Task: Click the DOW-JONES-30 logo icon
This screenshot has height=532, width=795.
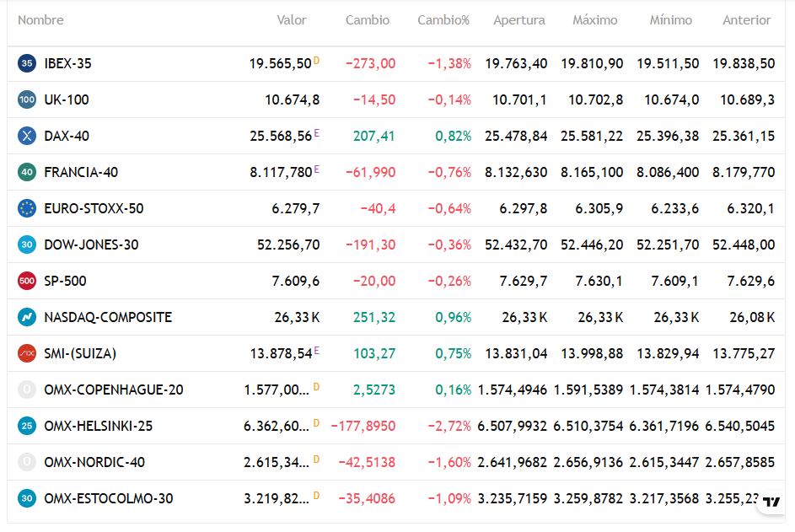Action: point(27,245)
